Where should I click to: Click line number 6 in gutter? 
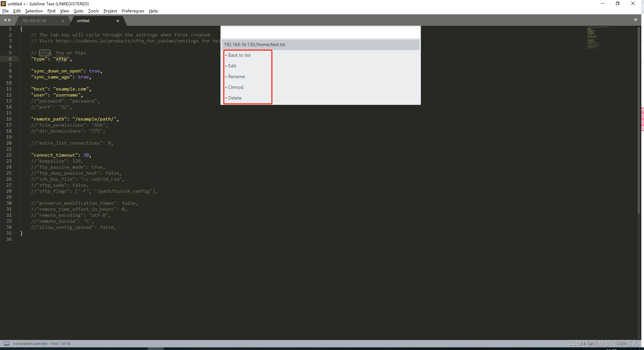10,59
